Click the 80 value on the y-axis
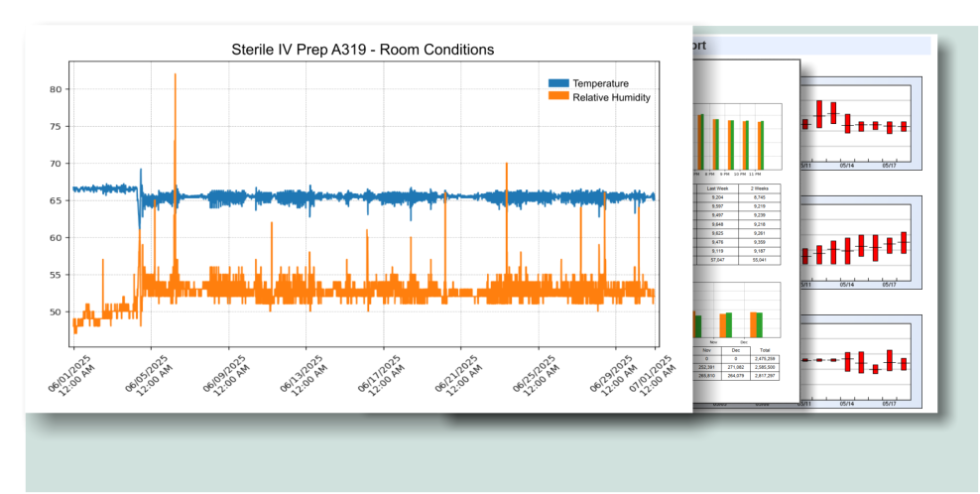The image size is (980, 494). 57,89
